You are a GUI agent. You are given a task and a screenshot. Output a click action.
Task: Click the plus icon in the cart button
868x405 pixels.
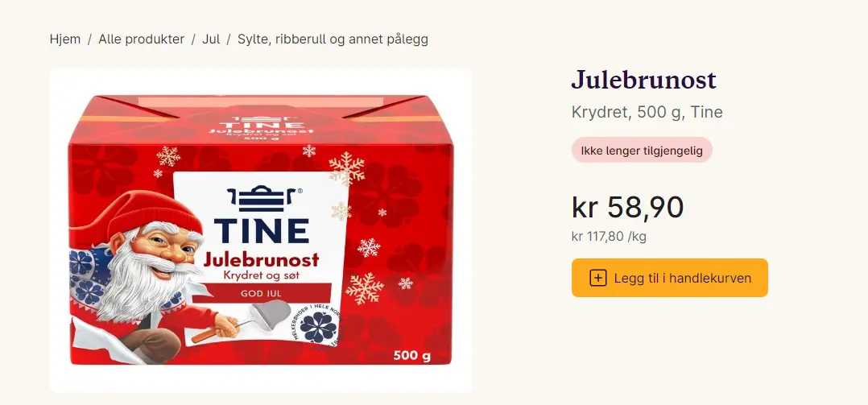pyautogui.click(x=597, y=278)
